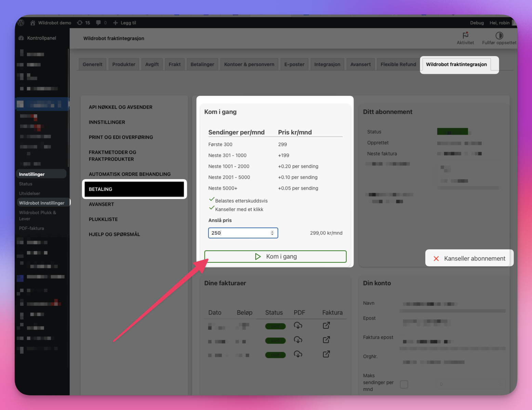Click Kanseller abonnement button
The image size is (532, 410).
(469, 259)
